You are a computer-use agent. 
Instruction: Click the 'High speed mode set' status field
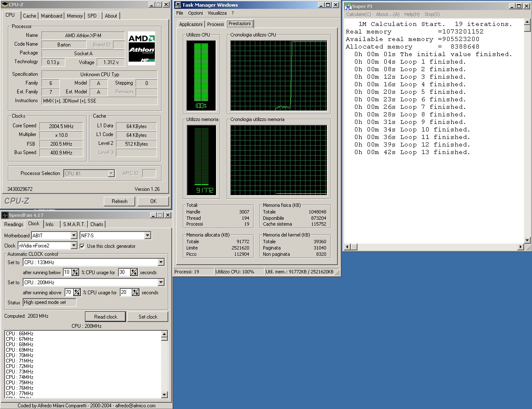[50, 302]
